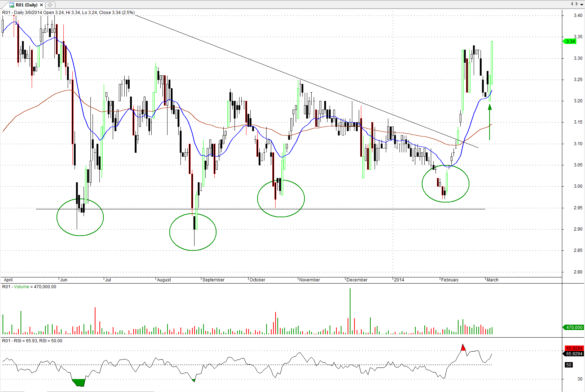585x392 pixels.
Task: Select the R01 (Daily) tab
Action: tap(26, 5)
